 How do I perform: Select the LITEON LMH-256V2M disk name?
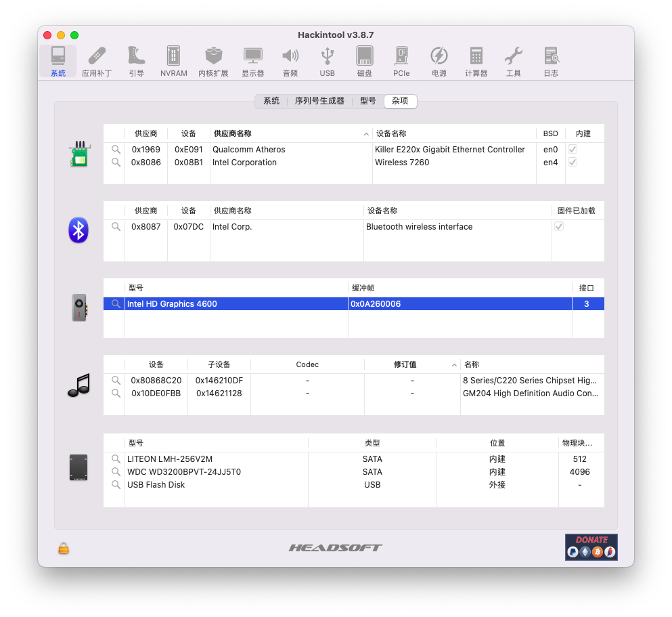170,459
